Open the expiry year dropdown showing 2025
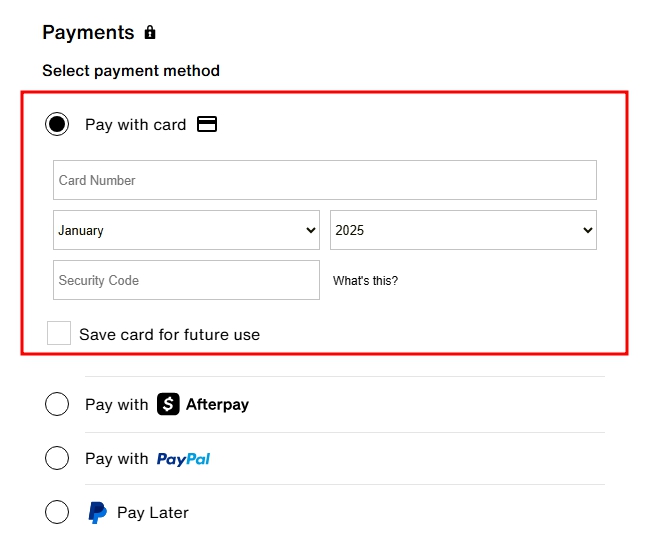Image resolution: width=649 pixels, height=557 pixels. 463,230
